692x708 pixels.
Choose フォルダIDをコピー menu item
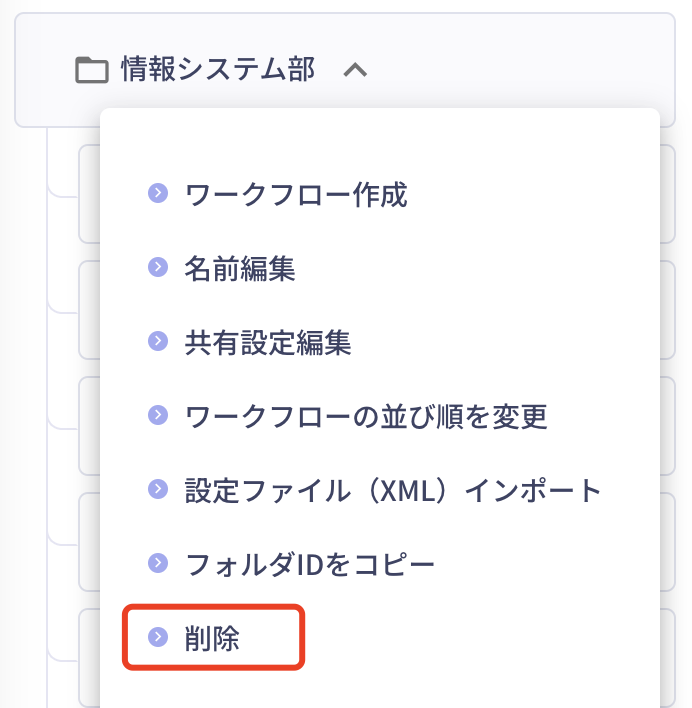[x=310, y=564]
